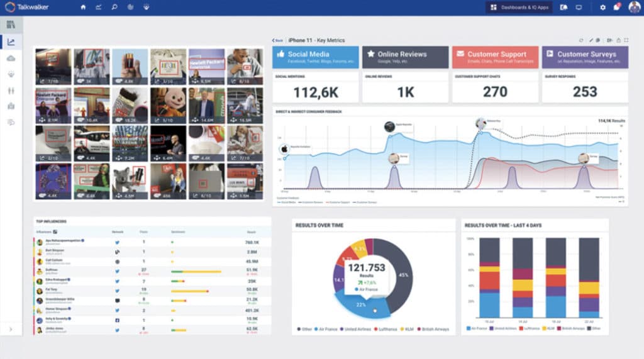Image resolution: width=644 pixels, height=359 pixels.
Task: Open the library books icon in left sidebar
Action: pyautogui.click(x=11, y=25)
